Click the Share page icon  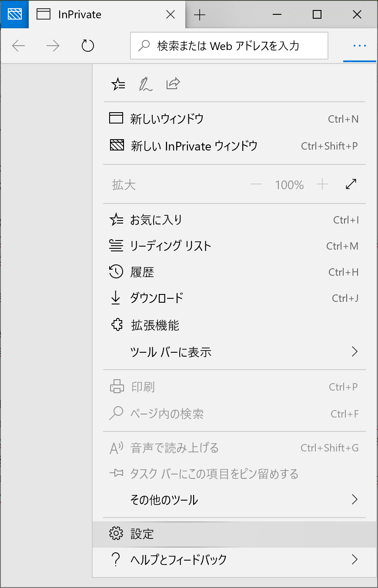click(x=173, y=84)
